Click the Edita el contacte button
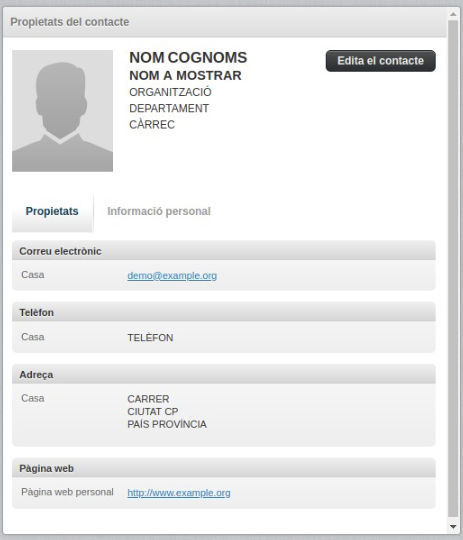463x540 pixels. [x=381, y=61]
